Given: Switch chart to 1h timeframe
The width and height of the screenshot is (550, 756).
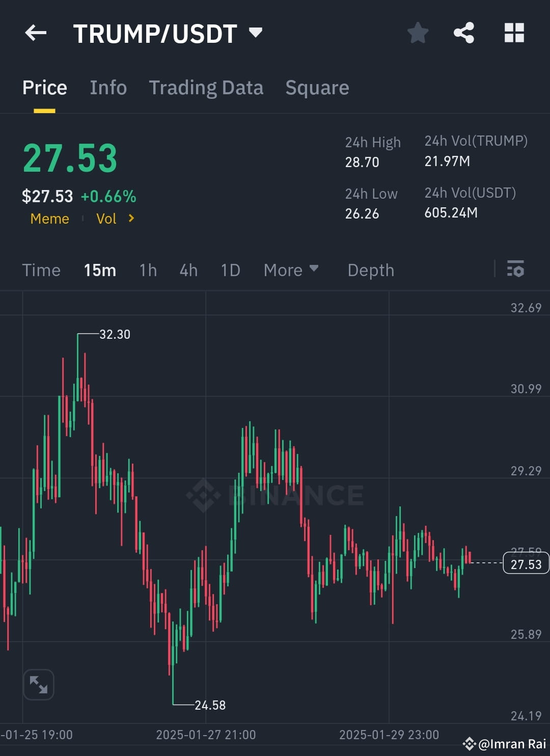Looking at the screenshot, I should click(148, 270).
